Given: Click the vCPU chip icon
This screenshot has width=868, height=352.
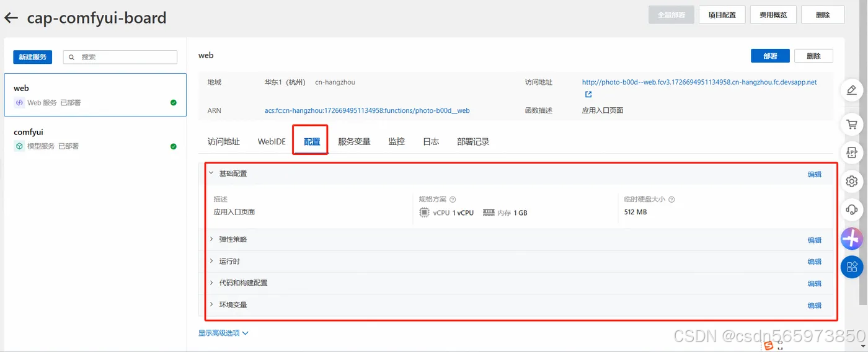Looking at the screenshot, I should (424, 213).
